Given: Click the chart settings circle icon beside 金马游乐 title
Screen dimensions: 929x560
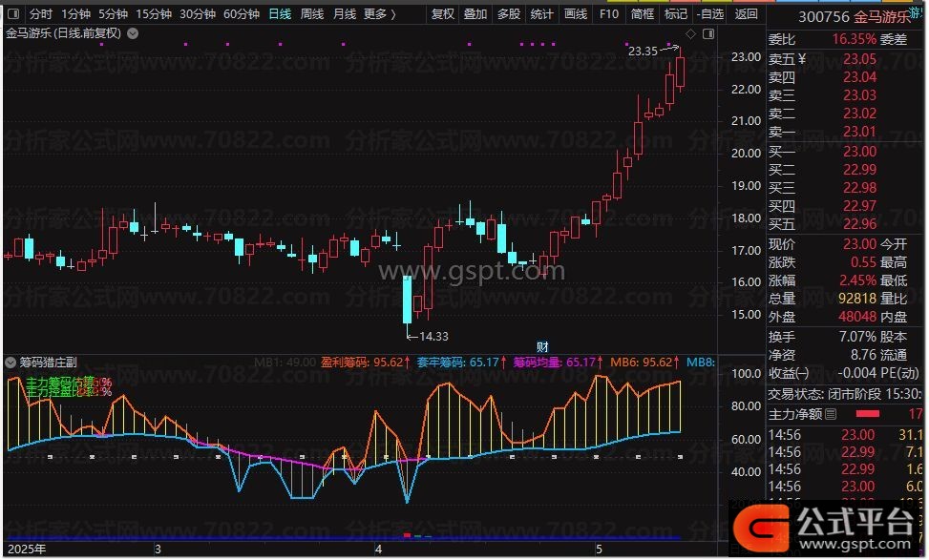Looking at the screenshot, I should click(131, 33).
